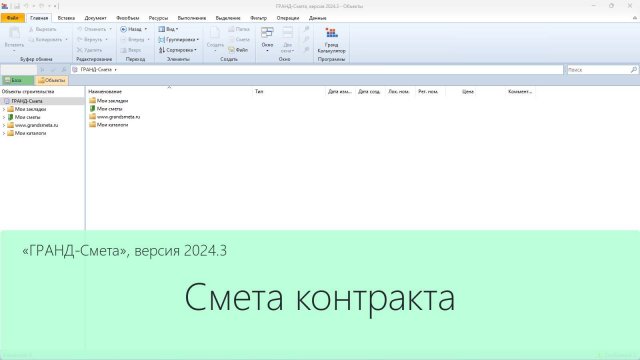Select the Главная ribbon tab

[39, 18]
